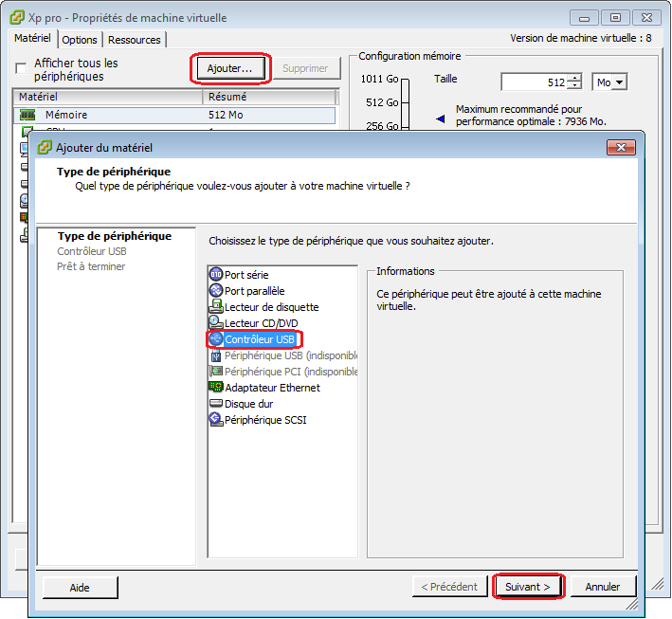The width and height of the screenshot is (672, 619).
Task: Decrease memory size with down spinner arrow
Action: [x=574, y=85]
